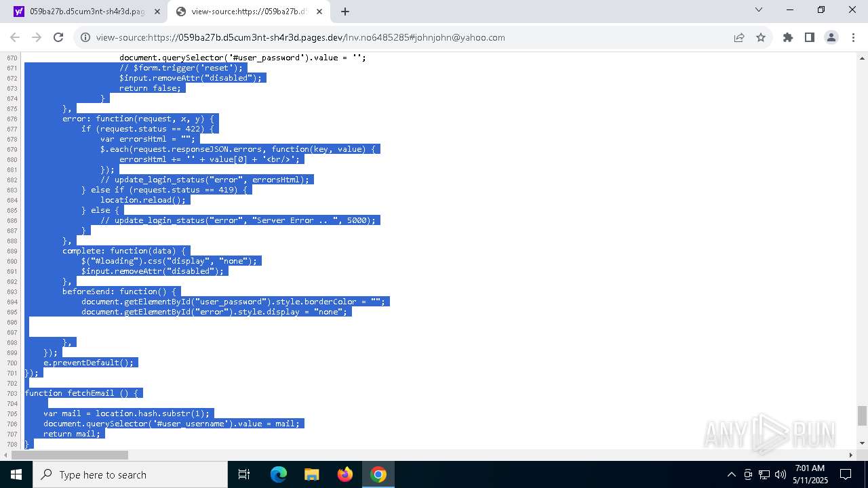The width and height of the screenshot is (868, 488).
Task: Open Task View on the taskbar
Action: (x=244, y=474)
